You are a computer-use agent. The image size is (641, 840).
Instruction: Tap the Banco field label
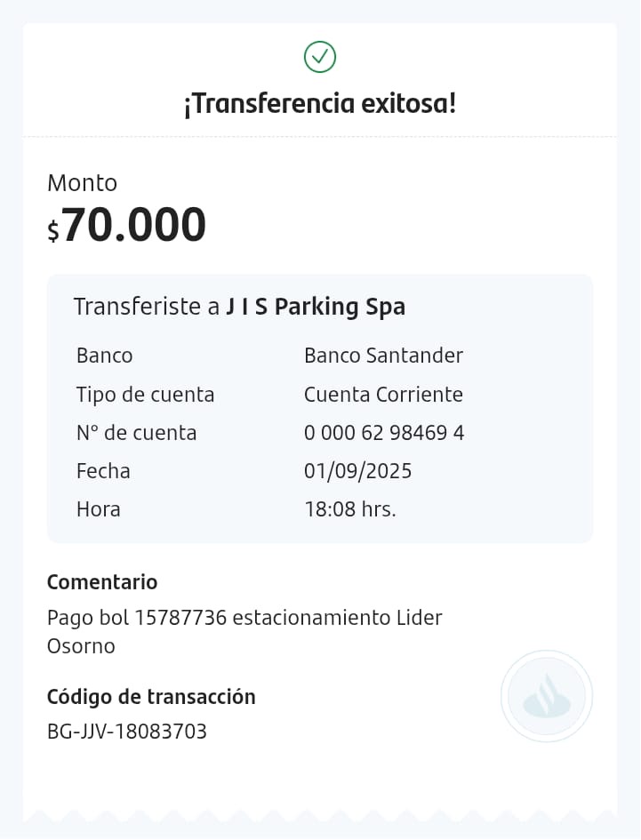(x=105, y=356)
